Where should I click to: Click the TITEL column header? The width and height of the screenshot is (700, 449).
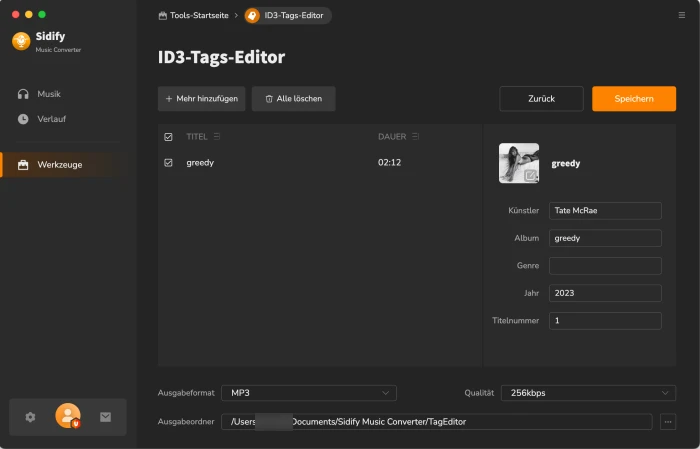tap(197, 137)
